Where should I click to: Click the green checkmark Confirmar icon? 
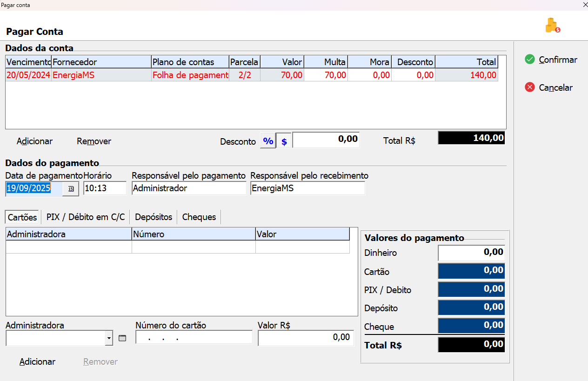pyautogui.click(x=530, y=60)
